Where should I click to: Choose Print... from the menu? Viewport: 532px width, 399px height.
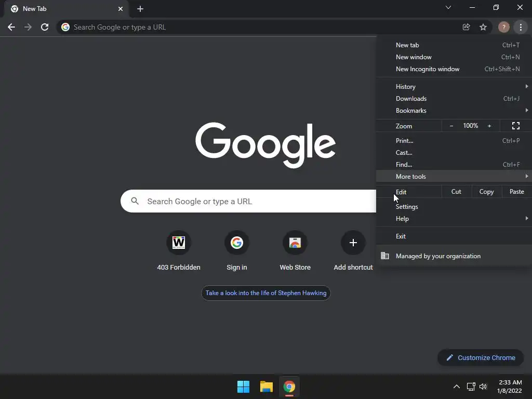coord(454,140)
